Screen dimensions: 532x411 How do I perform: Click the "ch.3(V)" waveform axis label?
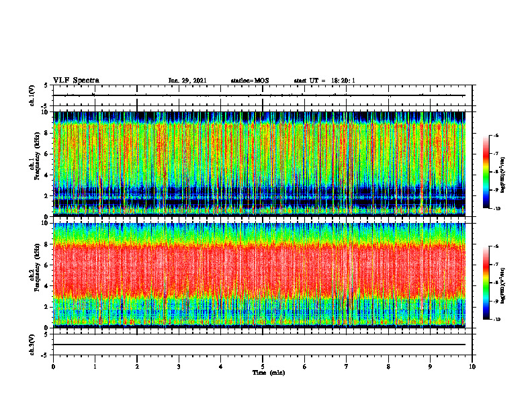(32, 345)
